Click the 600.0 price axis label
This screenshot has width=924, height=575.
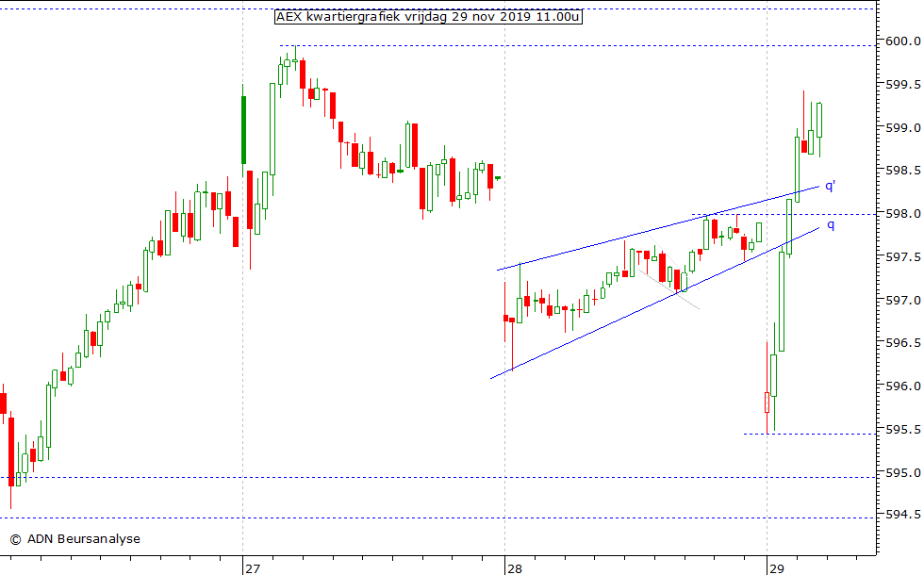click(x=902, y=41)
